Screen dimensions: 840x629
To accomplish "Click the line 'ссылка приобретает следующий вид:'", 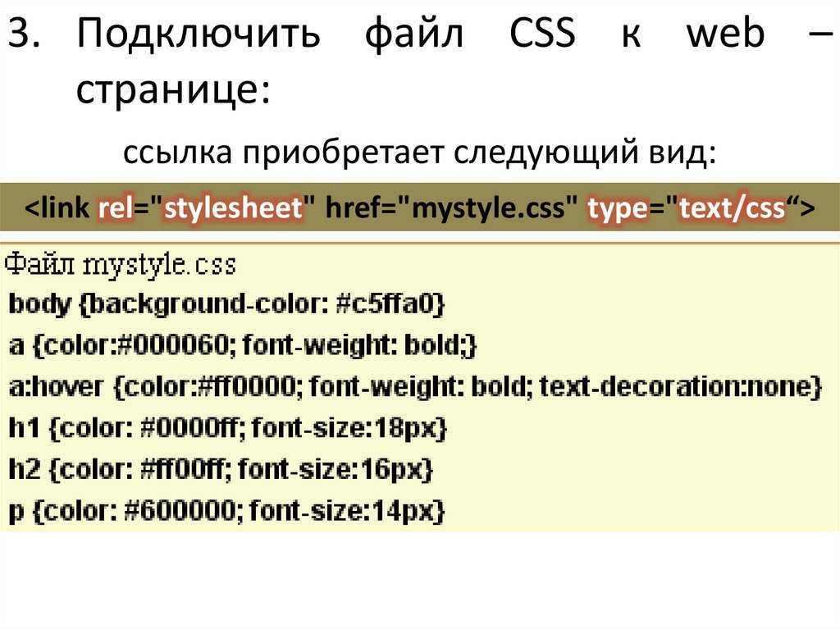I will point(419,153).
